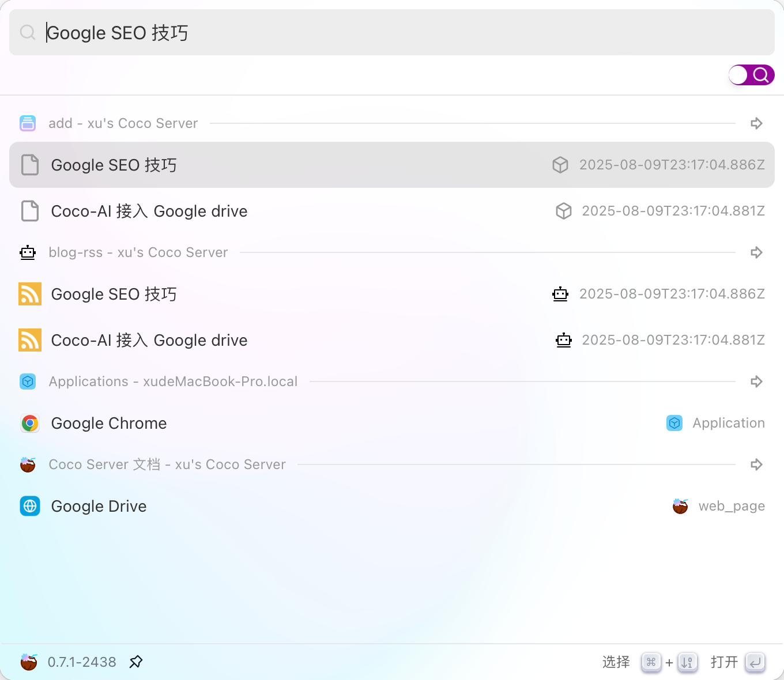This screenshot has width=784, height=680.
Task: Click the coconut icon of the Coco Server 文档 group
Action: point(28,464)
